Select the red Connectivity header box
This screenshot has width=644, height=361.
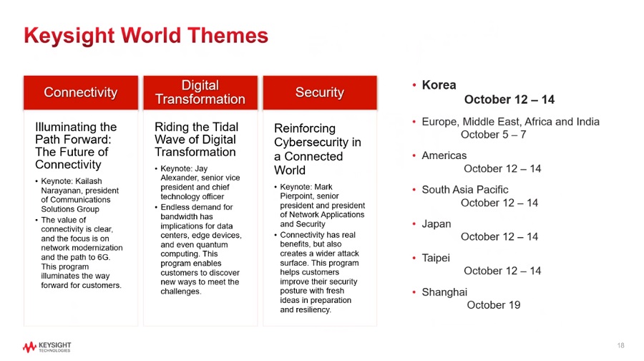pos(81,92)
